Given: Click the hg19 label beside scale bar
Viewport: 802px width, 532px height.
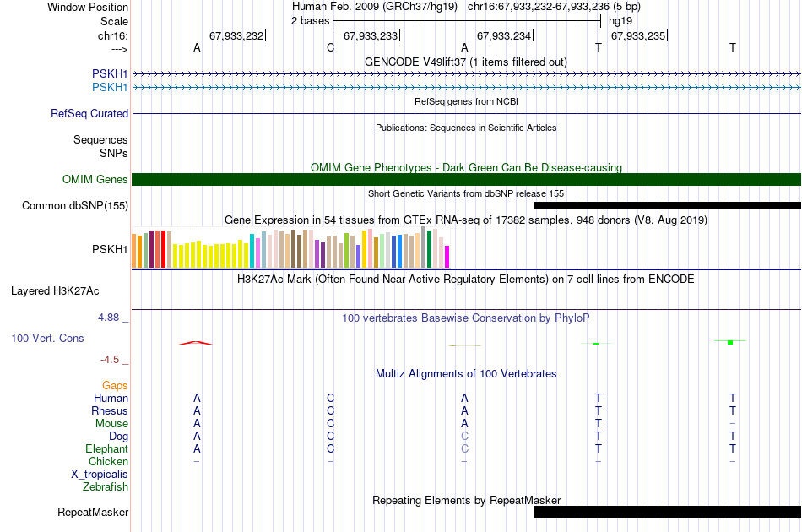Looking at the screenshot, I should 620,21.
